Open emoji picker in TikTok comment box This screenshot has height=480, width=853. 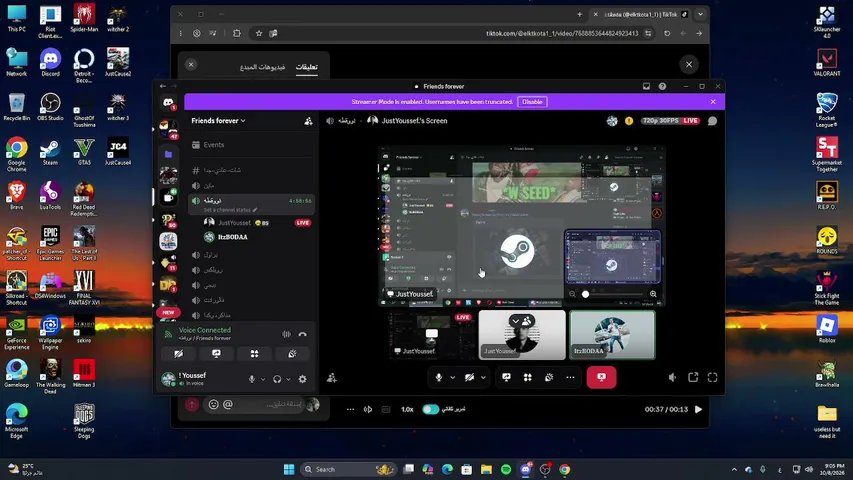(x=213, y=404)
